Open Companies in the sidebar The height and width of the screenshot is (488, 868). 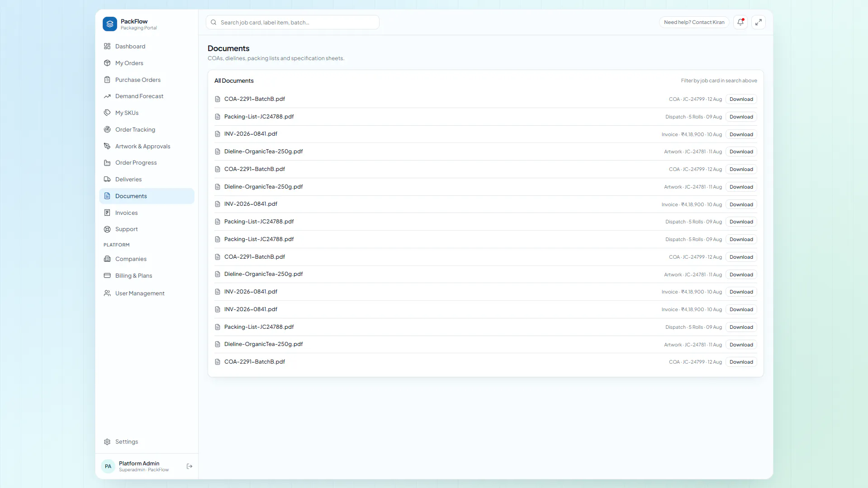pos(147,259)
